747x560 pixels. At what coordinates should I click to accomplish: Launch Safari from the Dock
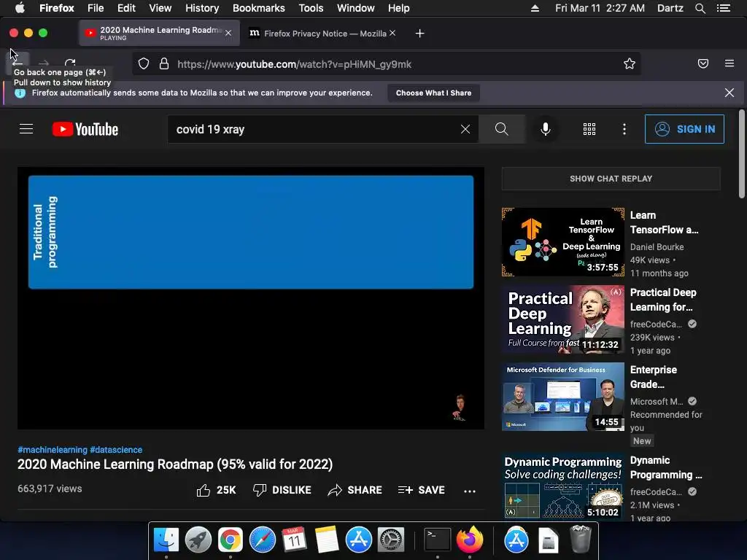tap(262, 540)
